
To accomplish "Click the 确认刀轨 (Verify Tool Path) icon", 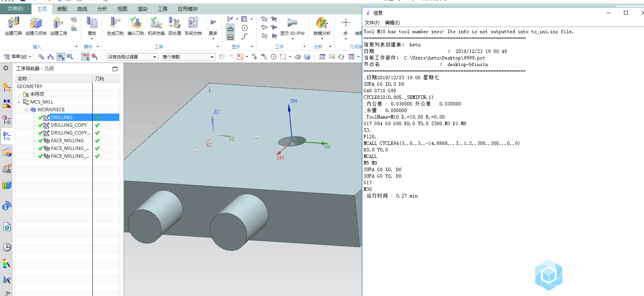I will (x=136, y=26).
